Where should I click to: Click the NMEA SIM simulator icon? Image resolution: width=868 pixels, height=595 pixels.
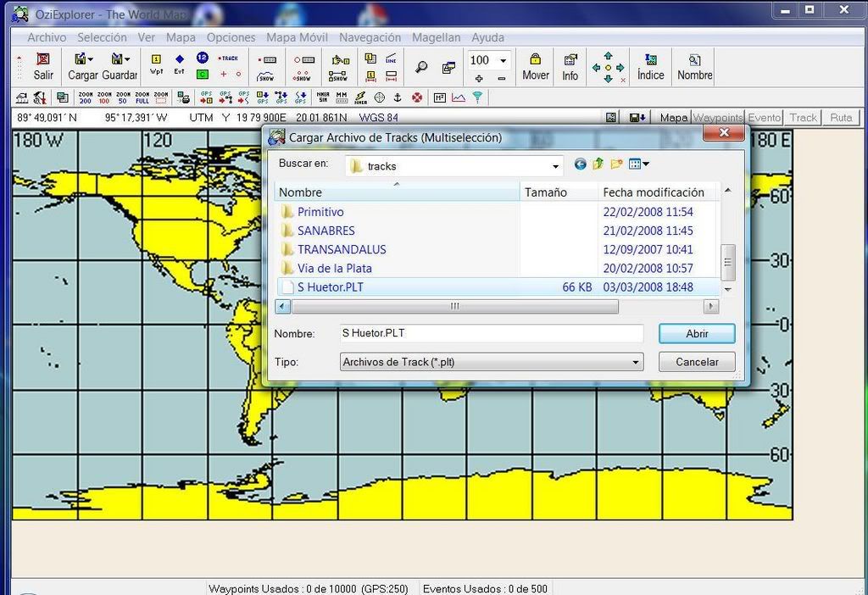click(x=323, y=98)
